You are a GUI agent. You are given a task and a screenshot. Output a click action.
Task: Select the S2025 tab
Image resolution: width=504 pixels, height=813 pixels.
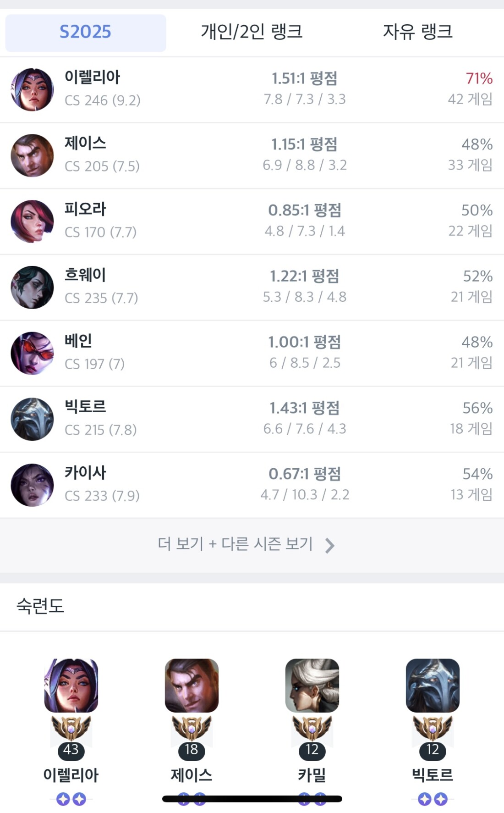pyautogui.click(x=86, y=33)
